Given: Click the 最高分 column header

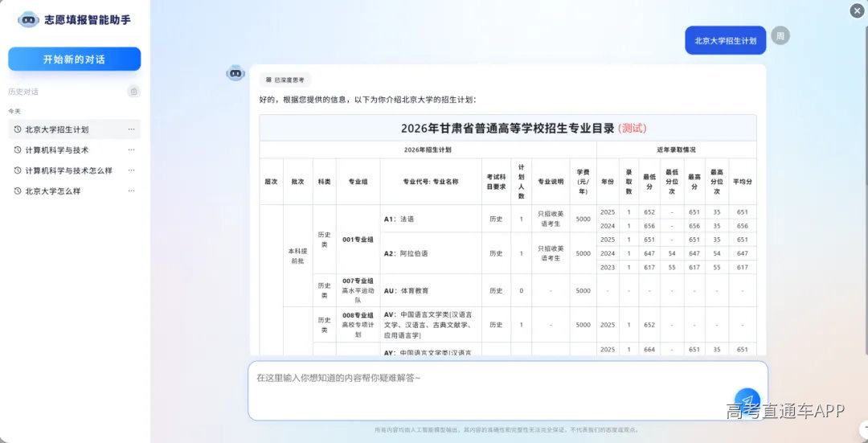Looking at the screenshot, I should pyautogui.click(x=694, y=182).
